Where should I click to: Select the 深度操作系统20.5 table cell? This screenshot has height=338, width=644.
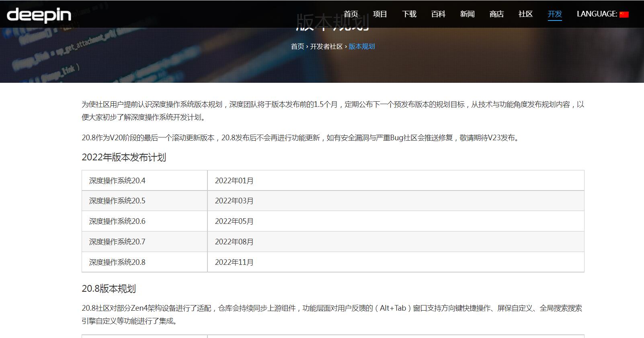pos(145,201)
